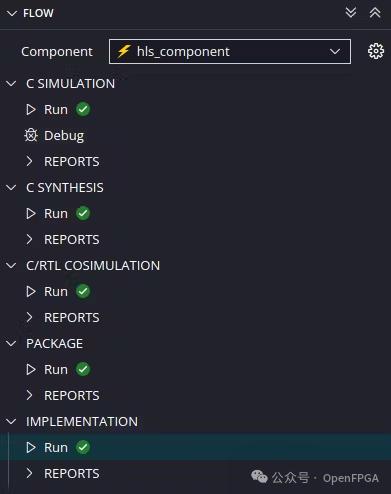Click the Debug bug icon under C Simulation
The image size is (391, 494).
coord(31,135)
